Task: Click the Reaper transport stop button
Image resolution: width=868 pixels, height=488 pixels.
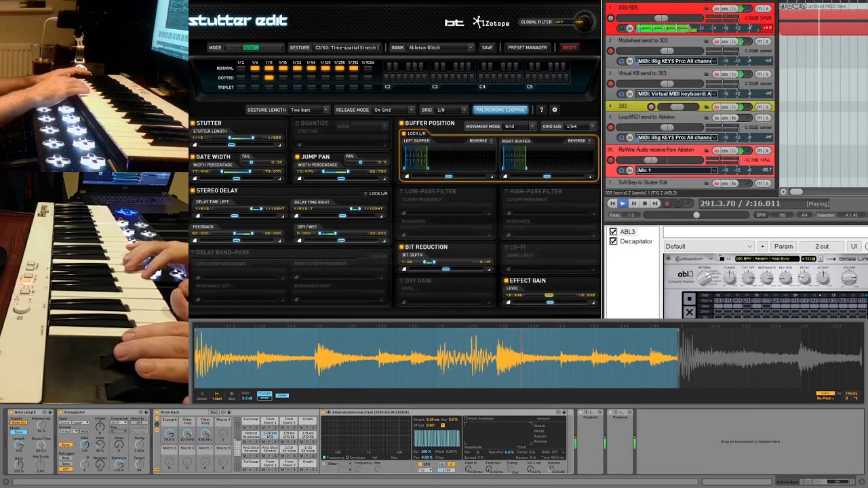Action: [644, 203]
